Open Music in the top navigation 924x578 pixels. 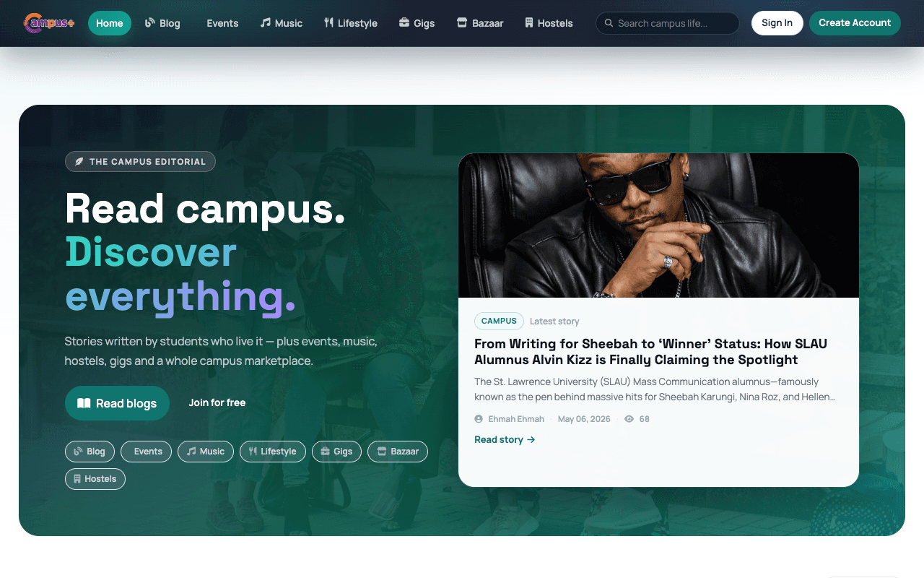(x=282, y=23)
